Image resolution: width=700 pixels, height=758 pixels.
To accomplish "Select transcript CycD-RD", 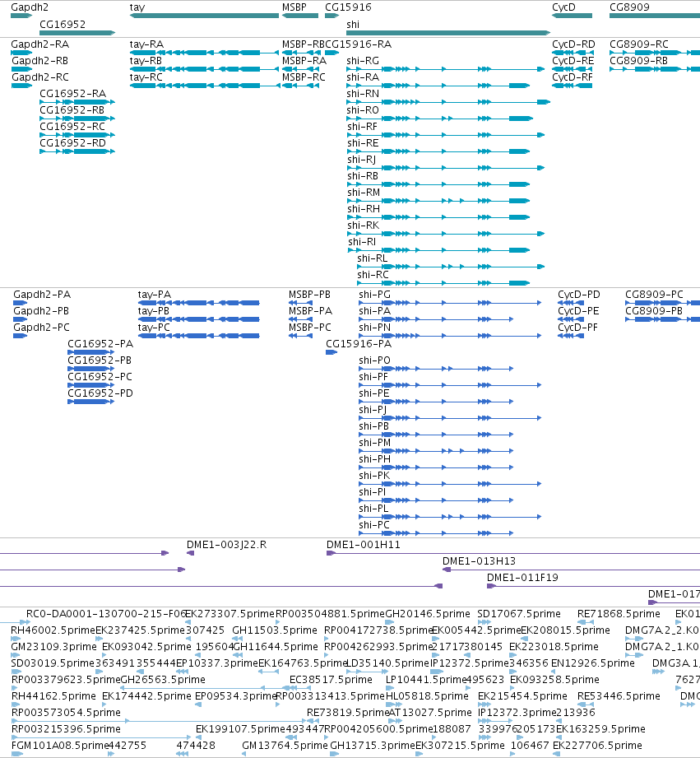I will click(573, 44).
